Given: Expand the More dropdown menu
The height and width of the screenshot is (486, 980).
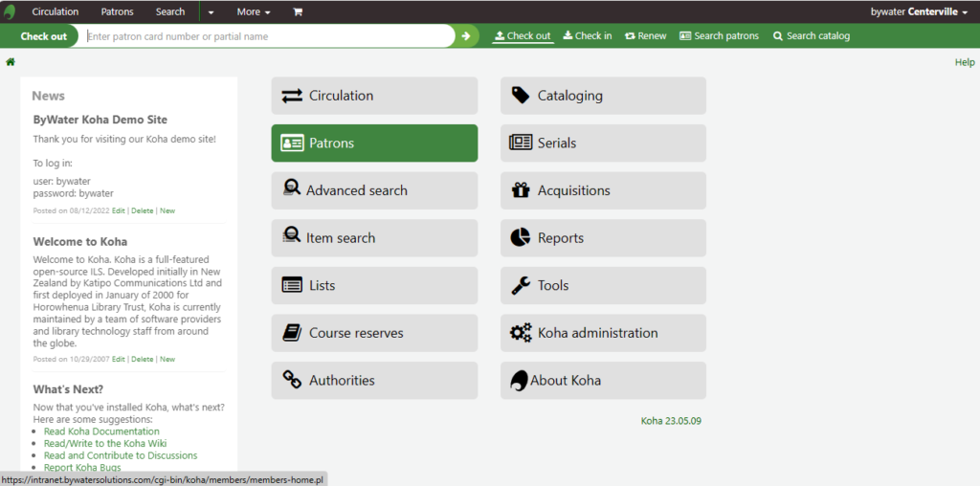Looking at the screenshot, I should (253, 11).
